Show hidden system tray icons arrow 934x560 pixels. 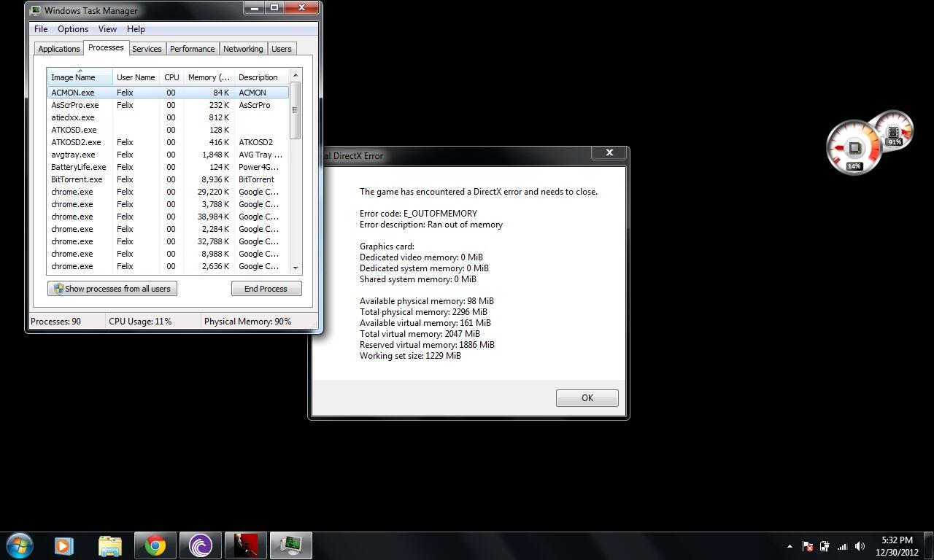[x=790, y=546]
